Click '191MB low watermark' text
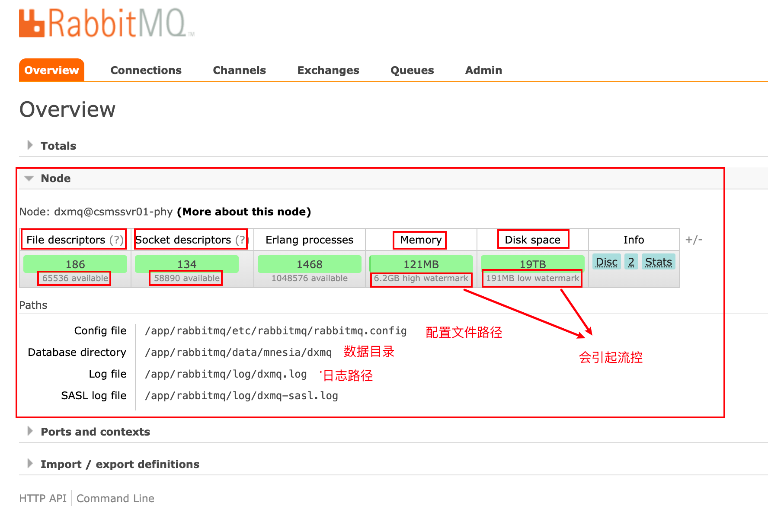768x532 pixels. click(x=533, y=278)
